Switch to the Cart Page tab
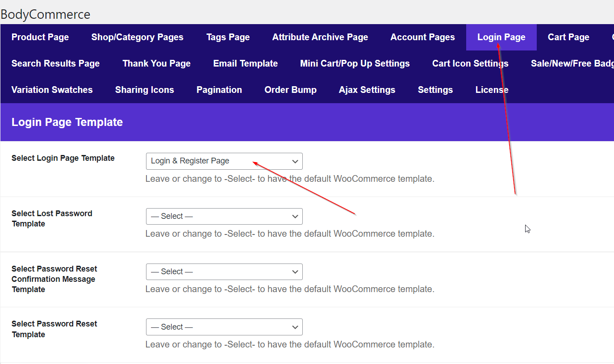The width and height of the screenshot is (614, 364). point(568,37)
